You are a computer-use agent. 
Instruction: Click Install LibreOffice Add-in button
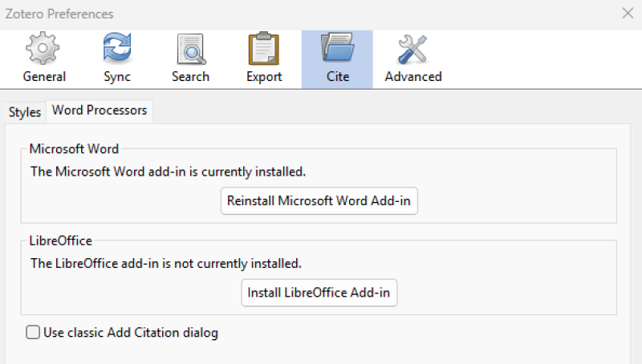(319, 293)
